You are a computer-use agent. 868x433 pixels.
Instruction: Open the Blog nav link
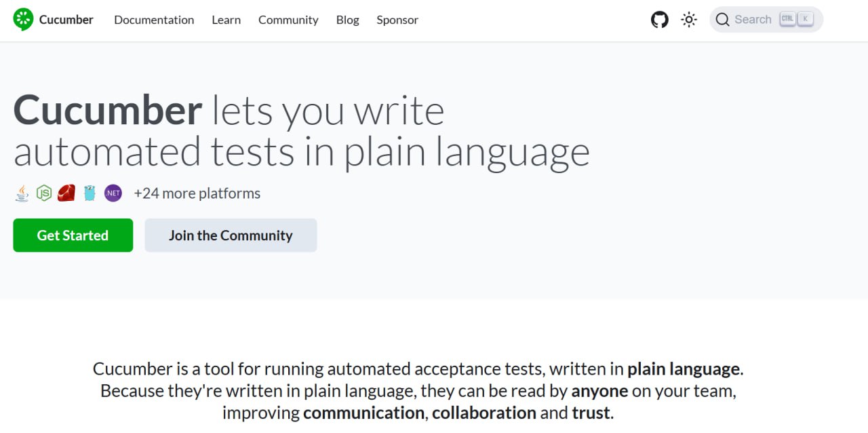pos(347,20)
